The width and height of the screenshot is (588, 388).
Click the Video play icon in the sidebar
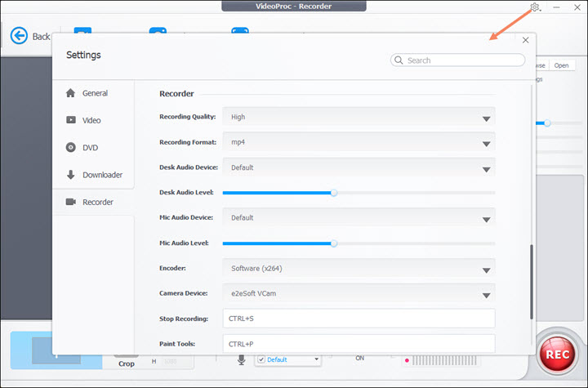[x=71, y=120]
